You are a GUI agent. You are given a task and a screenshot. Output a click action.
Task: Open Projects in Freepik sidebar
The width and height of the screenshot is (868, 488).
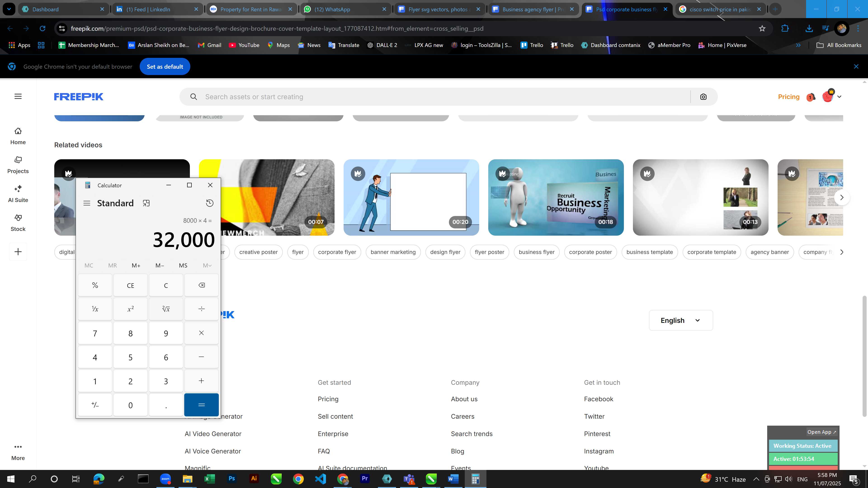coord(18,165)
